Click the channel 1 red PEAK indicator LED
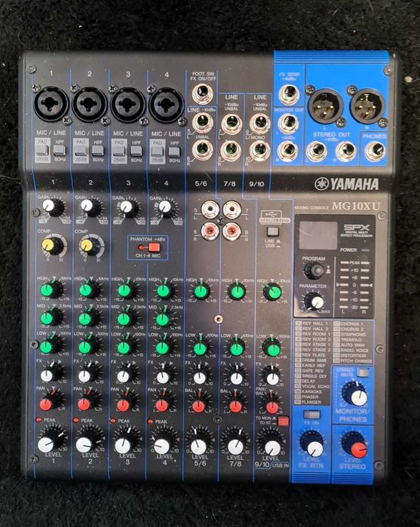 click(x=38, y=420)
